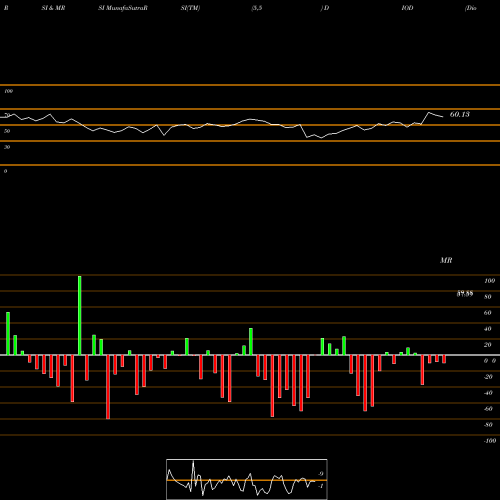Click the 30 level label on RSI panel
This screenshot has height=500, width=500.
pos(7,147)
